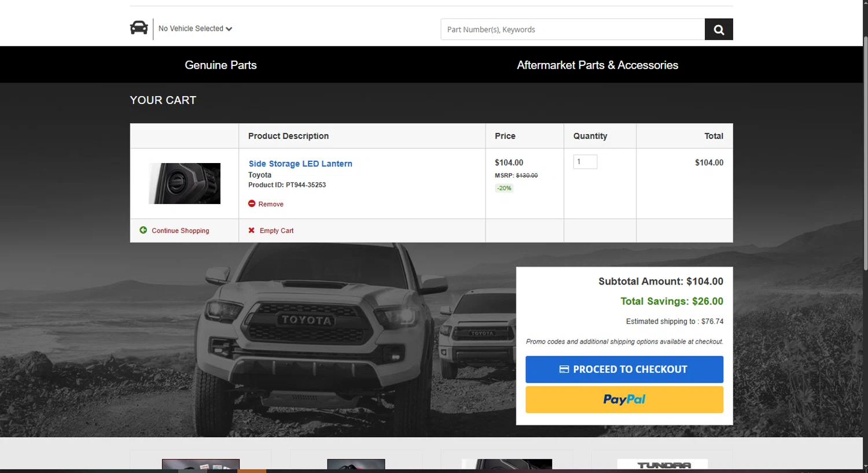This screenshot has height=473, width=868.
Task: Focus the Part Number(s), Keywords search field
Action: (x=572, y=29)
